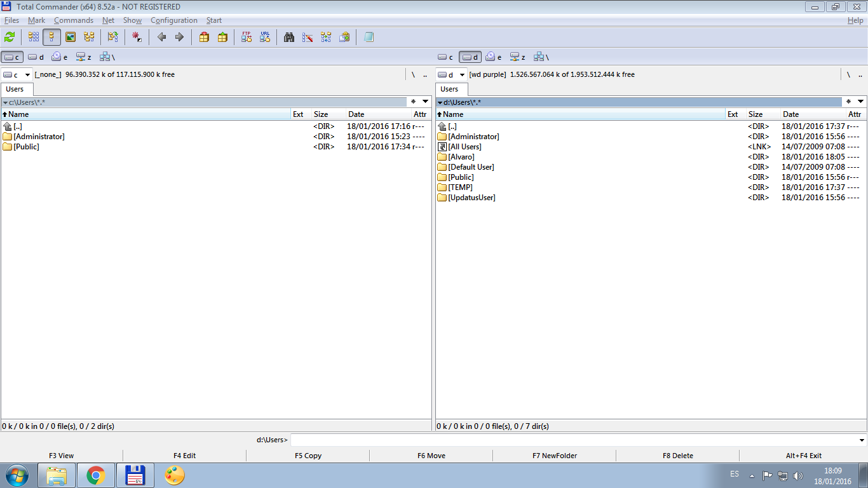Sort right panel by Date column
The height and width of the screenshot is (488, 868).
pos(814,114)
